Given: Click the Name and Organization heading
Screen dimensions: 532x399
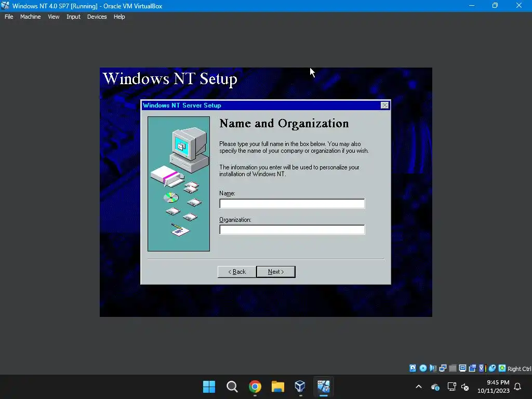Looking at the screenshot, I should tap(284, 124).
